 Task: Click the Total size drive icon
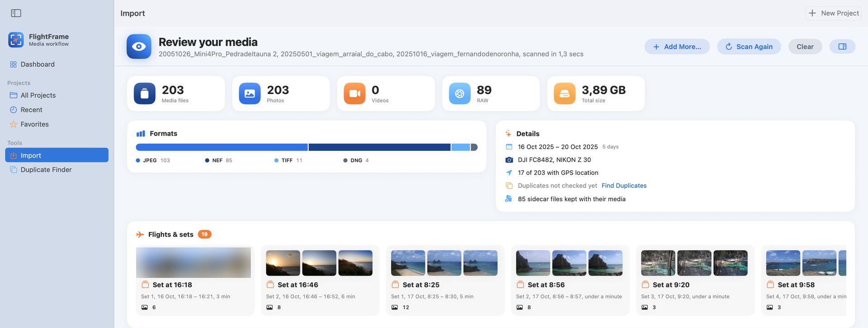point(565,94)
